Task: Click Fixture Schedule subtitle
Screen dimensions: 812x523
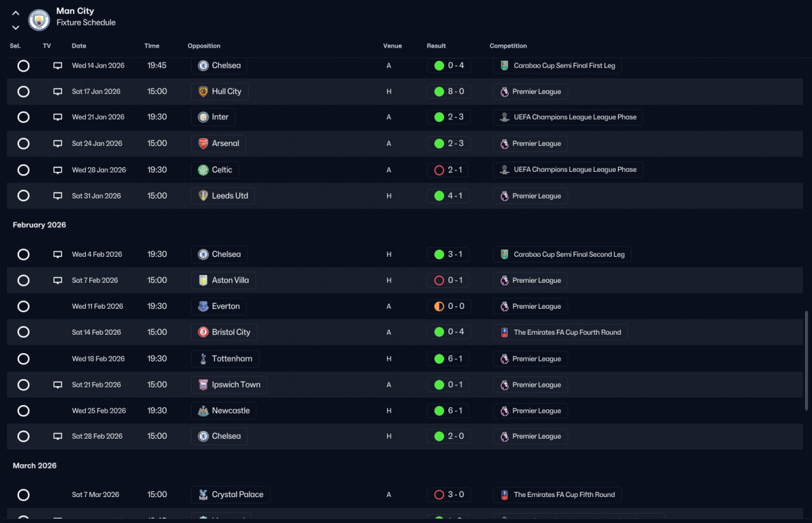Action: (86, 23)
